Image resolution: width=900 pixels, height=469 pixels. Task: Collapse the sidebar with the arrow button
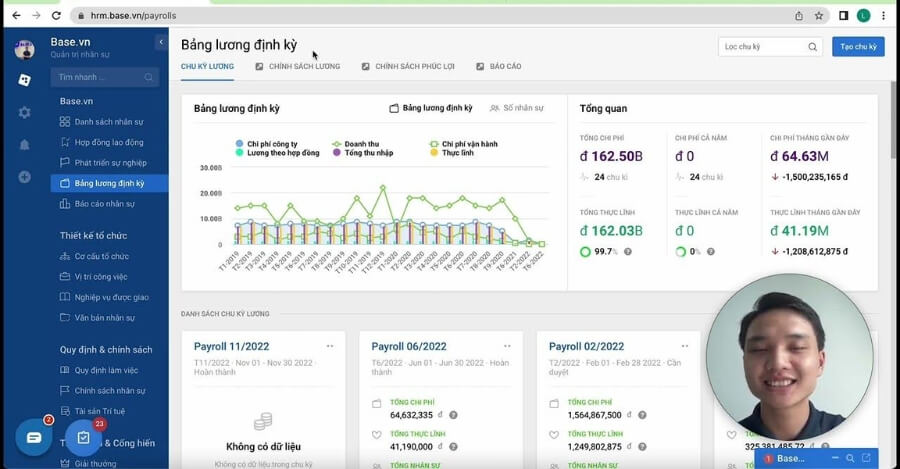pyautogui.click(x=161, y=42)
